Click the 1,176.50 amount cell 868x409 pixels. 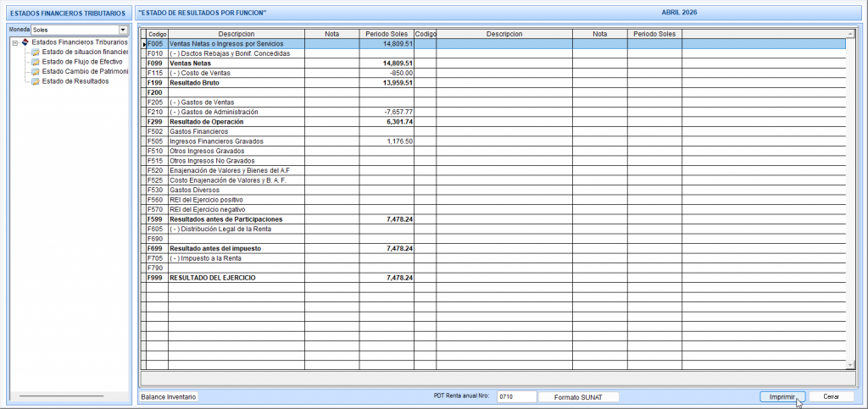[x=387, y=141]
